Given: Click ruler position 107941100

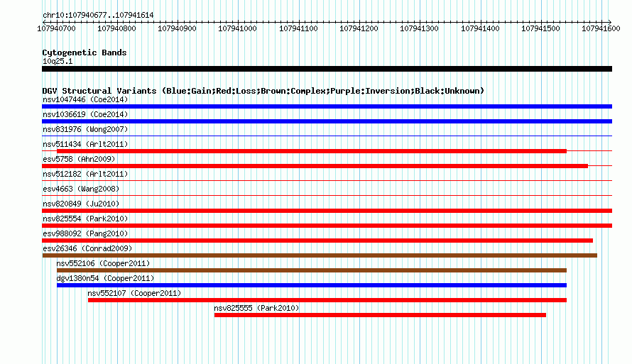Looking at the screenshot, I should (x=299, y=28).
